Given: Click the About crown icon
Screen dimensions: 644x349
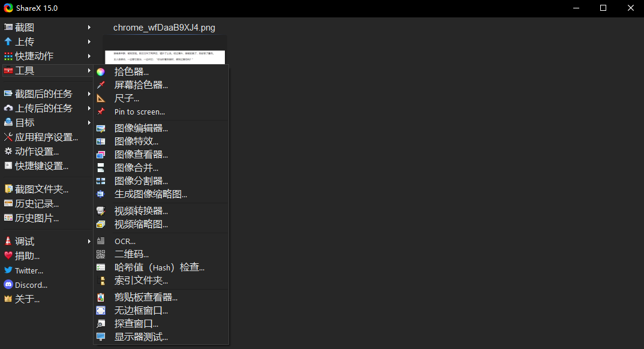Looking at the screenshot, I should 8,299.
